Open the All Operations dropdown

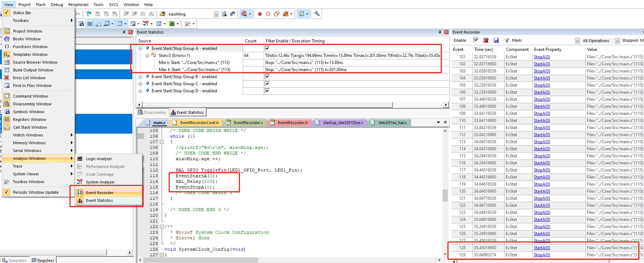[x=617, y=41]
